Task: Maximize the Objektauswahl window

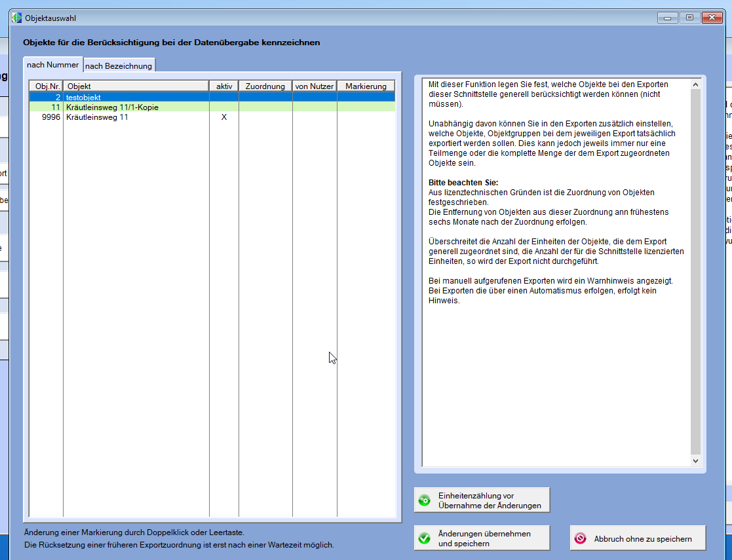Action: coord(689,18)
